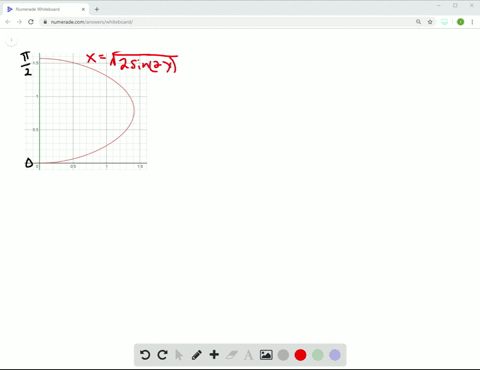
Task: Maximize the browser window
Action: (455, 6)
